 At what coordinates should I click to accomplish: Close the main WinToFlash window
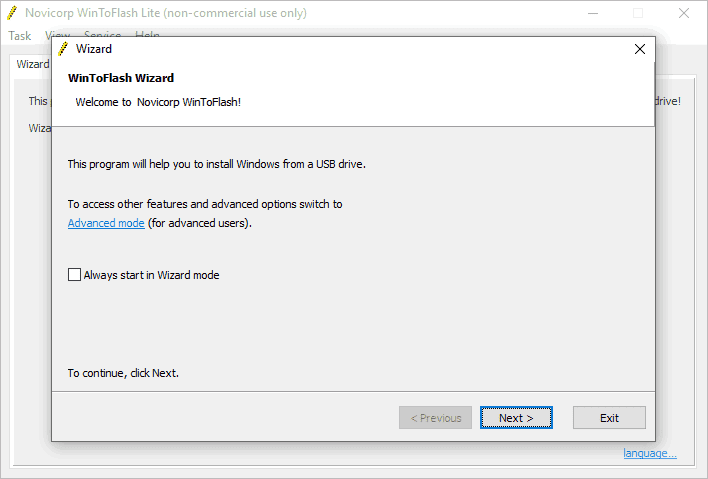click(684, 13)
